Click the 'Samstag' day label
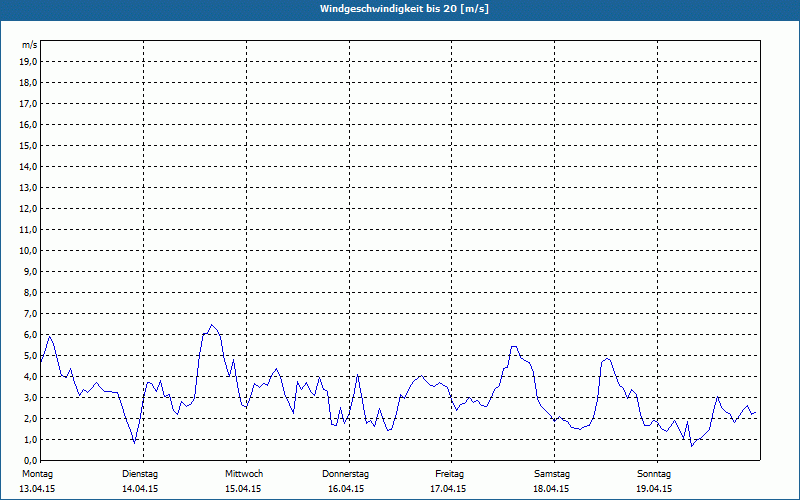The image size is (800, 500). coord(552,474)
